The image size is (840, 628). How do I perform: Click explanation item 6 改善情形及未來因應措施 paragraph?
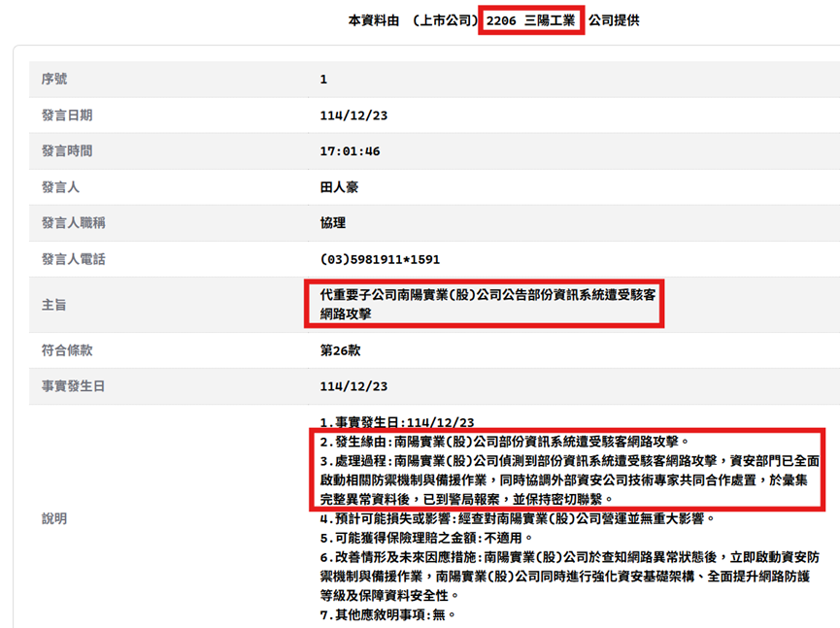coord(569,576)
